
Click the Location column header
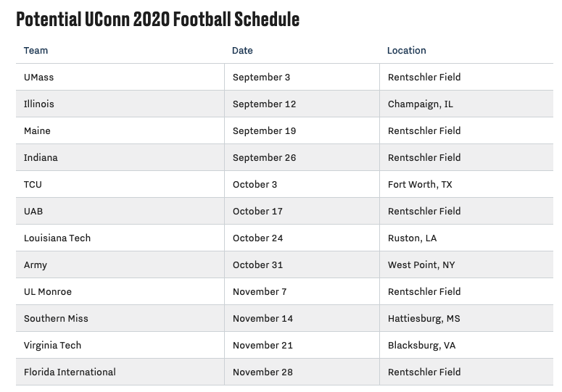(406, 51)
